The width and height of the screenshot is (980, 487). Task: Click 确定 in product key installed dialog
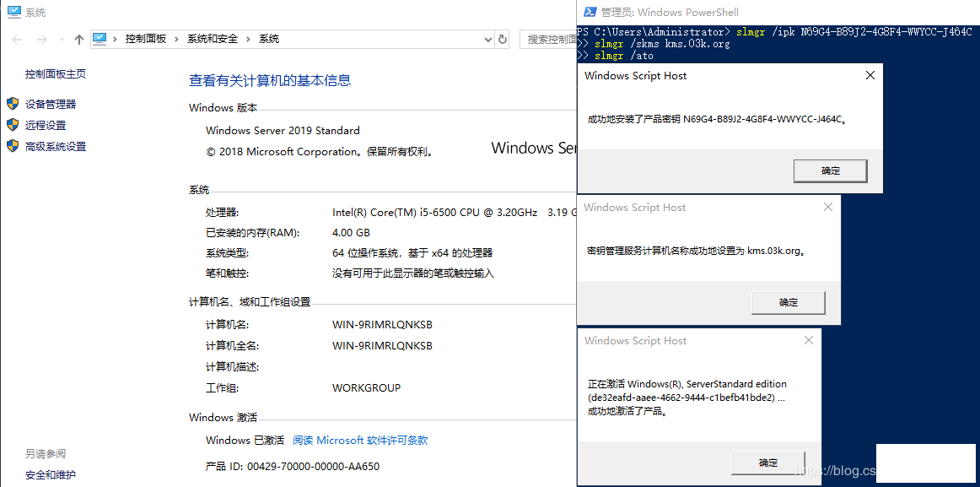pyautogui.click(x=830, y=170)
